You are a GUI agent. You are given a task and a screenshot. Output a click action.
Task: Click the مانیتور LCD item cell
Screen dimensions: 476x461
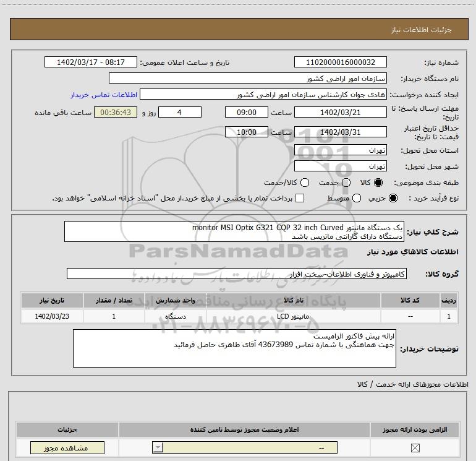pyautogui.click(x=293, y=316)
